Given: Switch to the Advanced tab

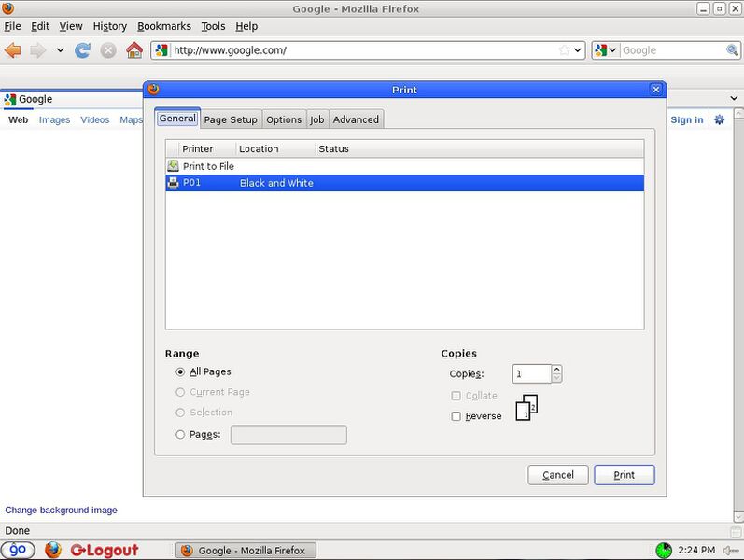Looking at the screenshot, I should [x=356, y=119].
